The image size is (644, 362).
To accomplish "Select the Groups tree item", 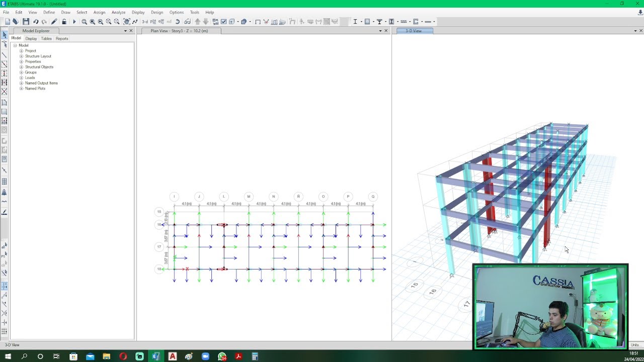I will (x=31, y=72).
